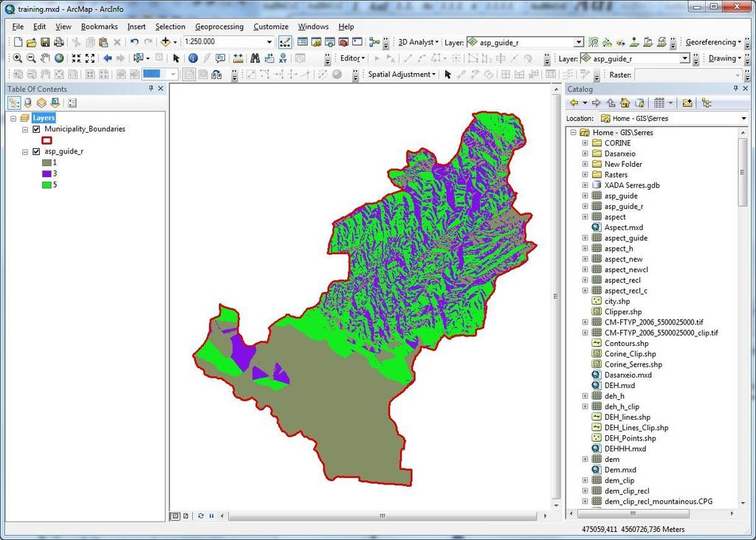Activate the Pan hand tool
Viewport: 756px width, 540px height.
pos(45,58)
